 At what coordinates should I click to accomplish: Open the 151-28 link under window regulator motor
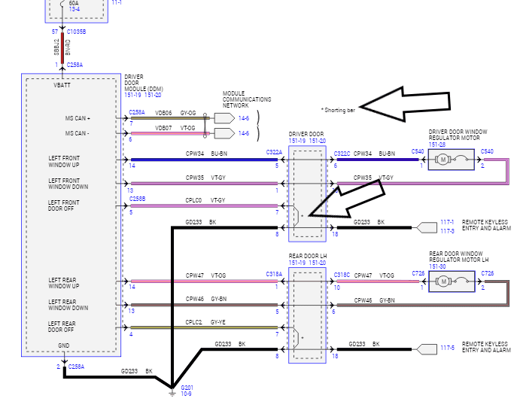pos(437,145)
